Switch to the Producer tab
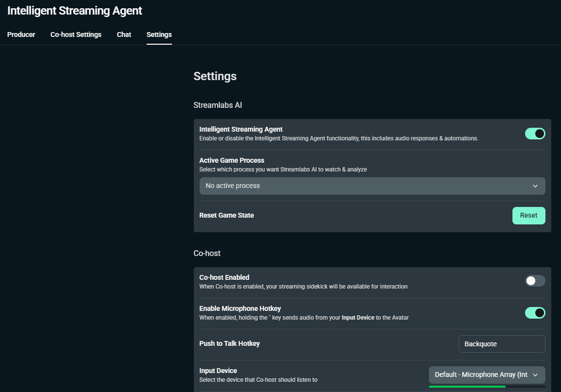The image size is (561, 392). (x=21, y=34)
